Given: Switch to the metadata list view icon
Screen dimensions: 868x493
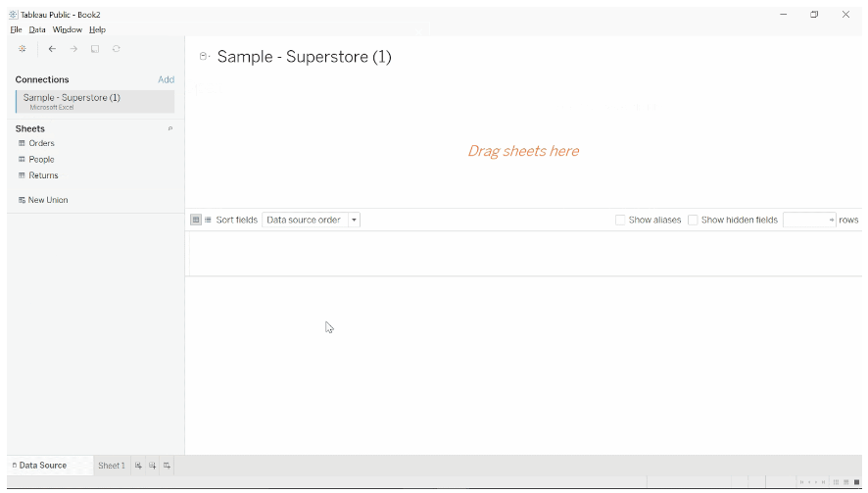Looking at the screenshot, I should coord(208,220).
